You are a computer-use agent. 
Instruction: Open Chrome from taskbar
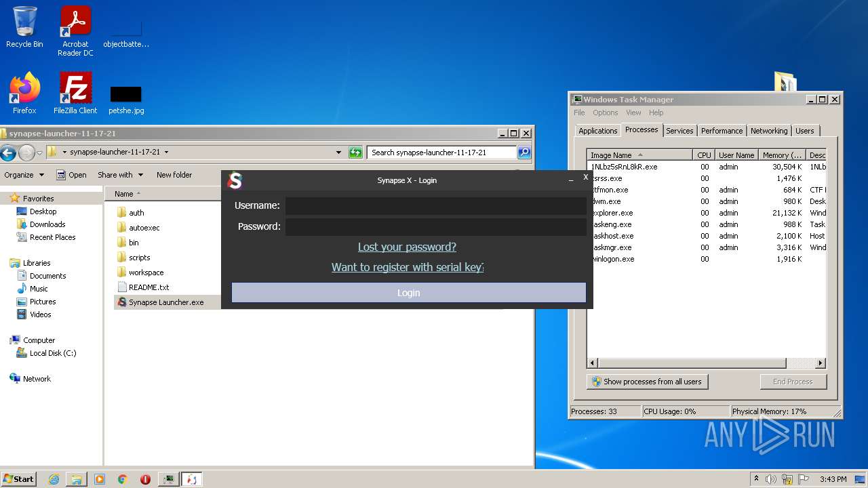pyautogui.click(x=123, y=479)
